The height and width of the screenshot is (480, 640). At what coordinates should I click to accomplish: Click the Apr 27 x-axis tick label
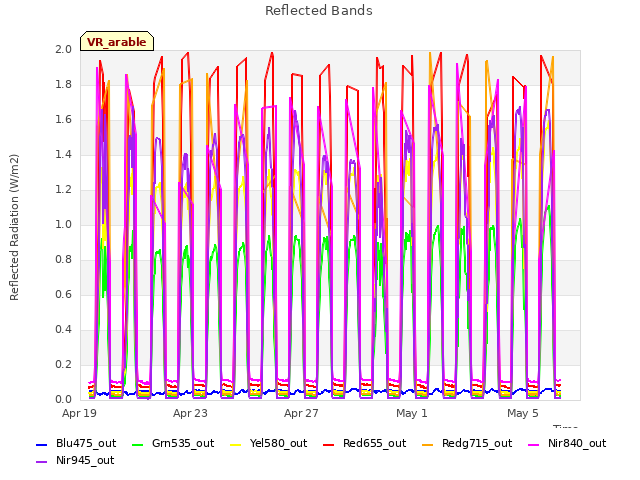click(x=301, y=413)
